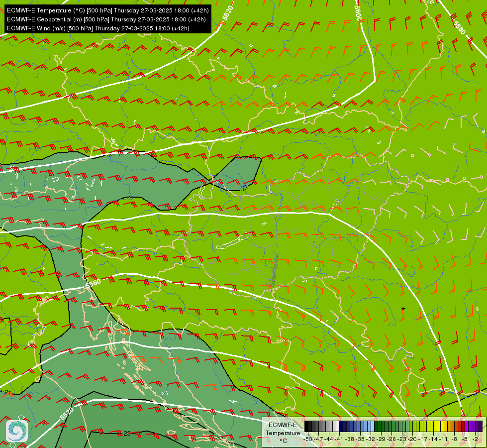Click the -23 isotherm label
Screen dimensions: 487x448
126,434
